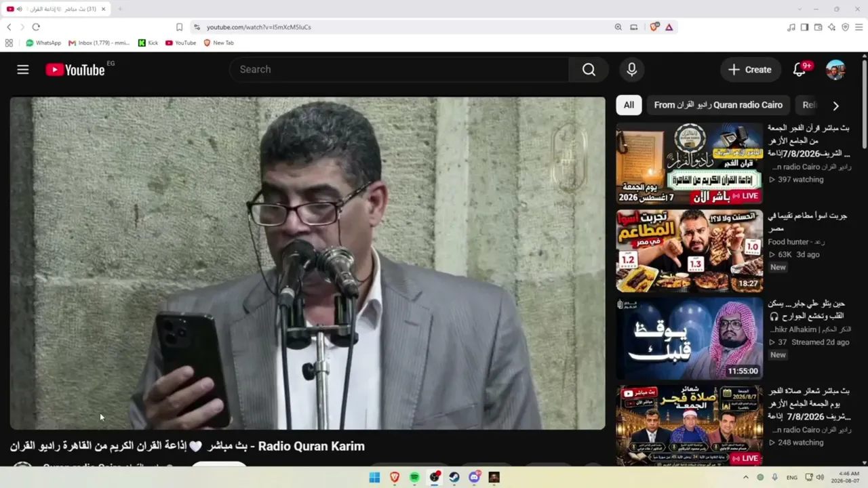Click the Brave Shields lion icon

point(654,27)
